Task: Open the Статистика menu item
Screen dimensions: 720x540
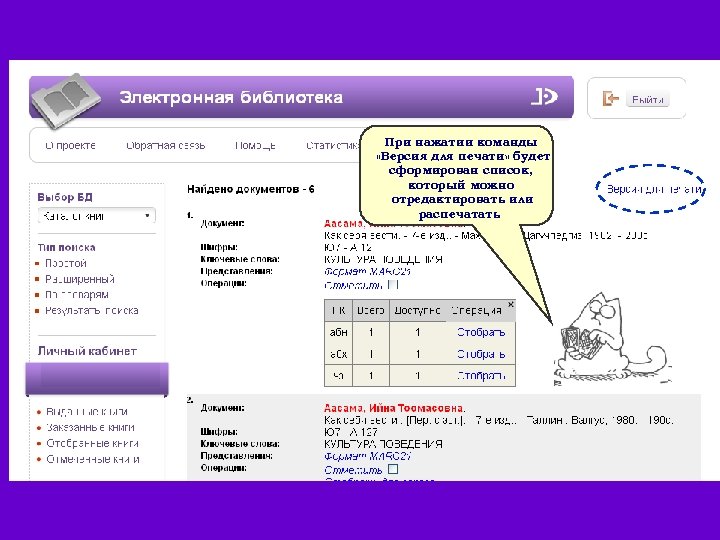Action: tap(332, 146)
